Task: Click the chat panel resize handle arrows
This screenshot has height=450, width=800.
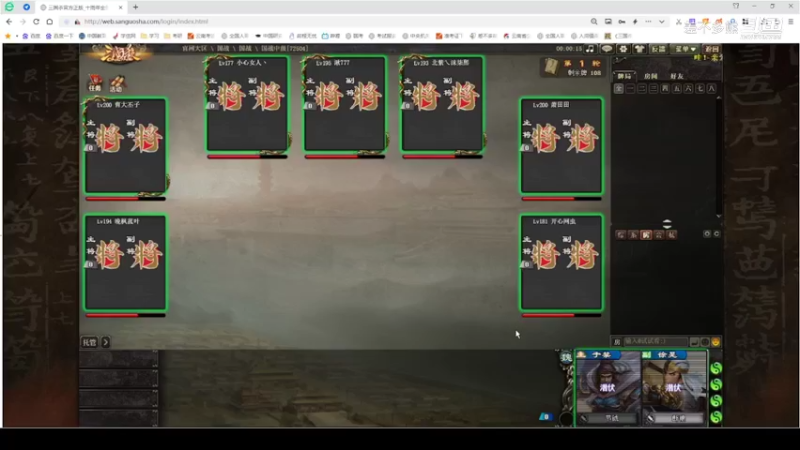Action: point(667,224)
